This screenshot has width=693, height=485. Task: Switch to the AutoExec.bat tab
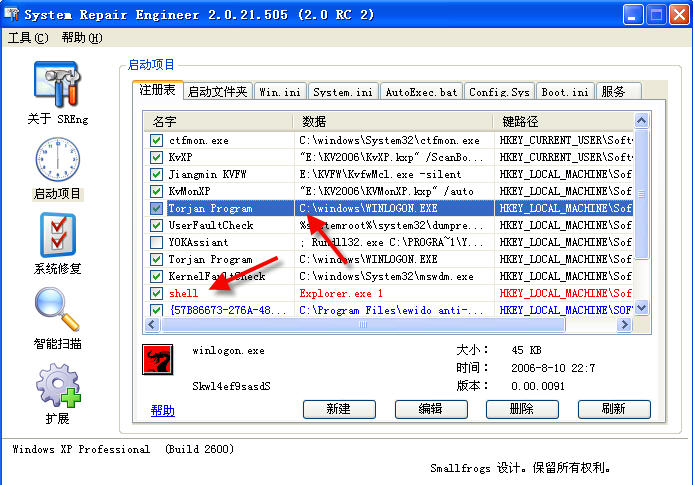(421, 92)
